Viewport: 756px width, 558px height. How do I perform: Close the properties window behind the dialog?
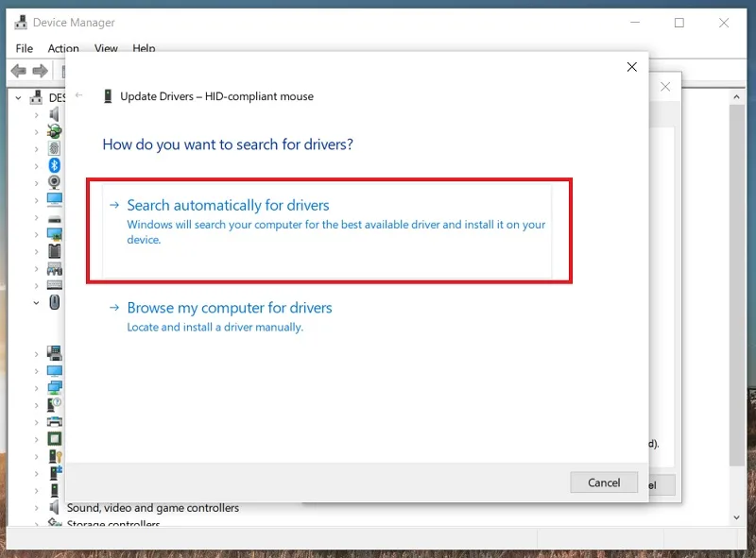[665, 87]
